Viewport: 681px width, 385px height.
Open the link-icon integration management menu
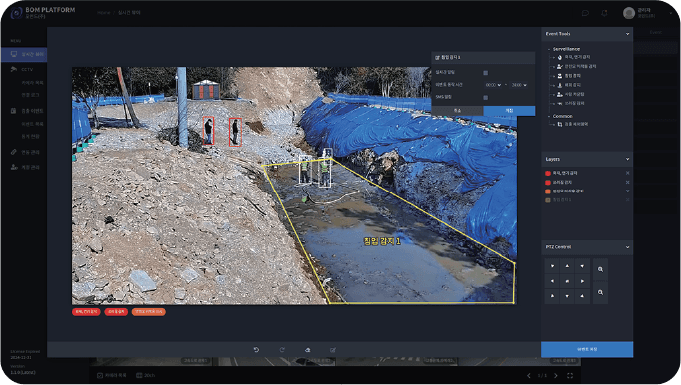pyautogui.click(x=25, y=153)
